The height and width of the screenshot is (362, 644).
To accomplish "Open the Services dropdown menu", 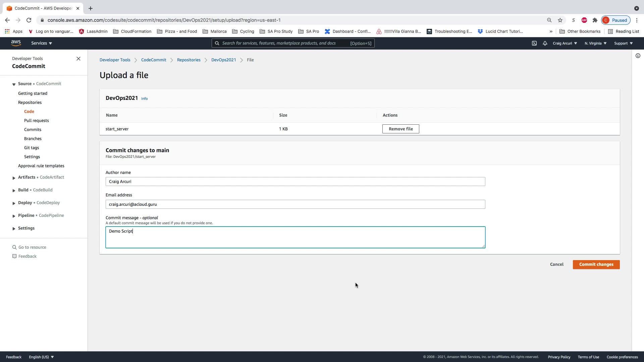I will (x=42, y=43).
